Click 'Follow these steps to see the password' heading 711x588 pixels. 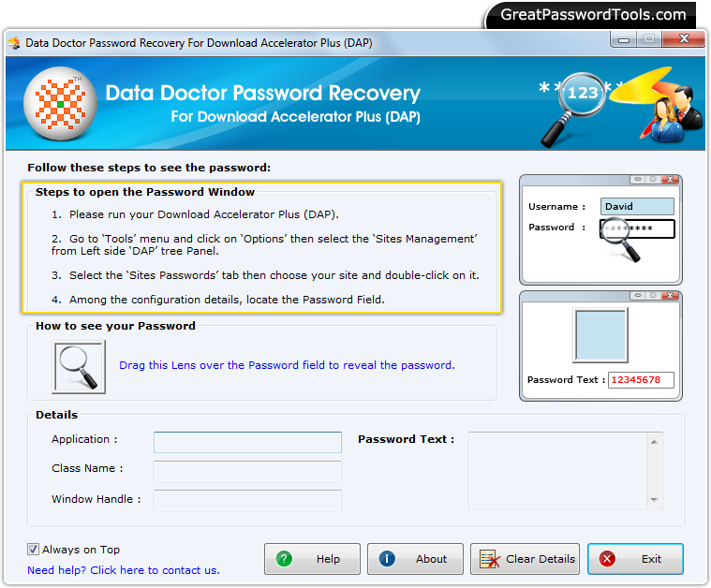(149, 168)
